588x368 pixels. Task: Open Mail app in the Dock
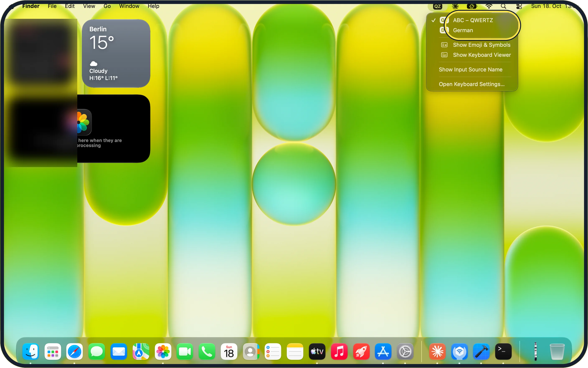pos(119,352)
